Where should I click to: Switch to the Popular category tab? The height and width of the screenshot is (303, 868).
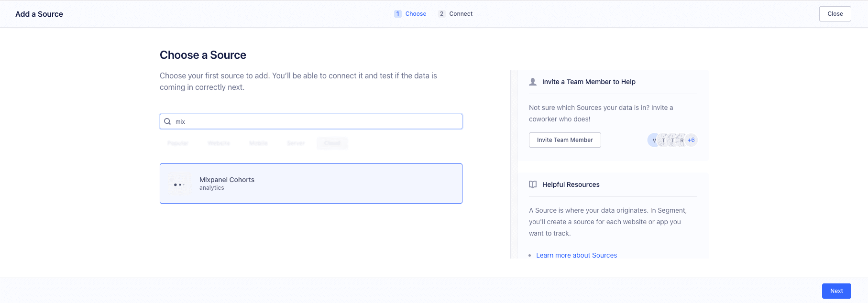178,143
